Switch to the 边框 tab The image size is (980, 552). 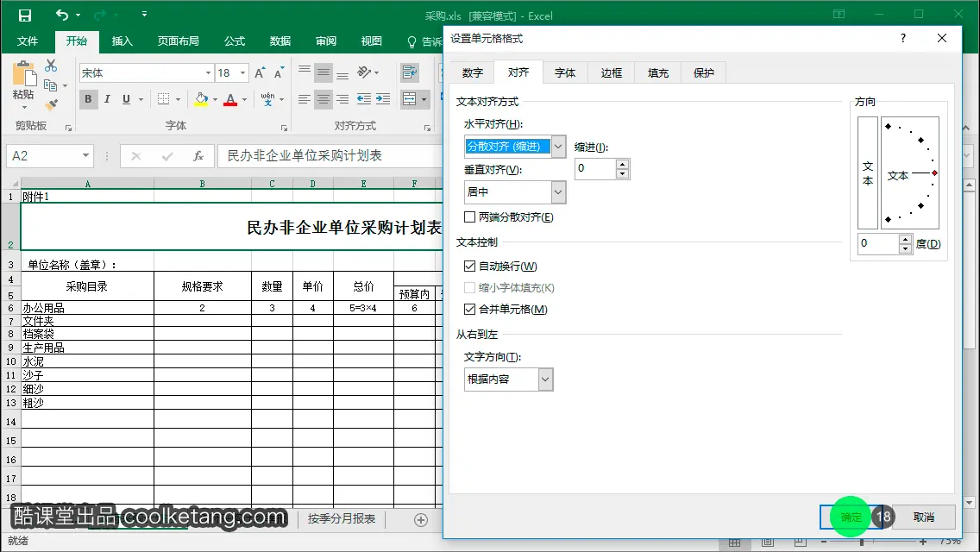[x=612, y=72]
